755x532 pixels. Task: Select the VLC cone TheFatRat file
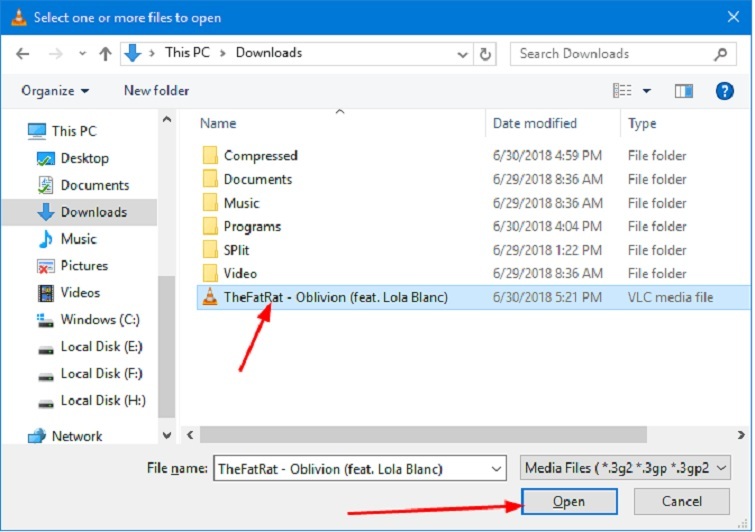(210, 297)
